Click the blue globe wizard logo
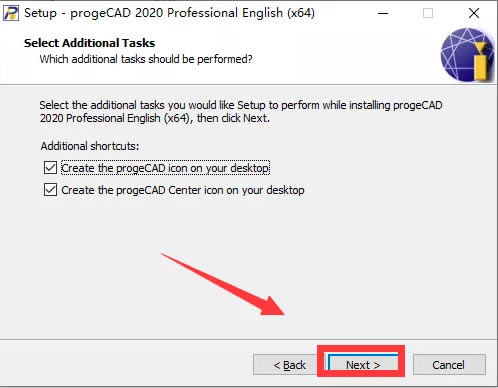498x388 pixels. tap(467, 55)
